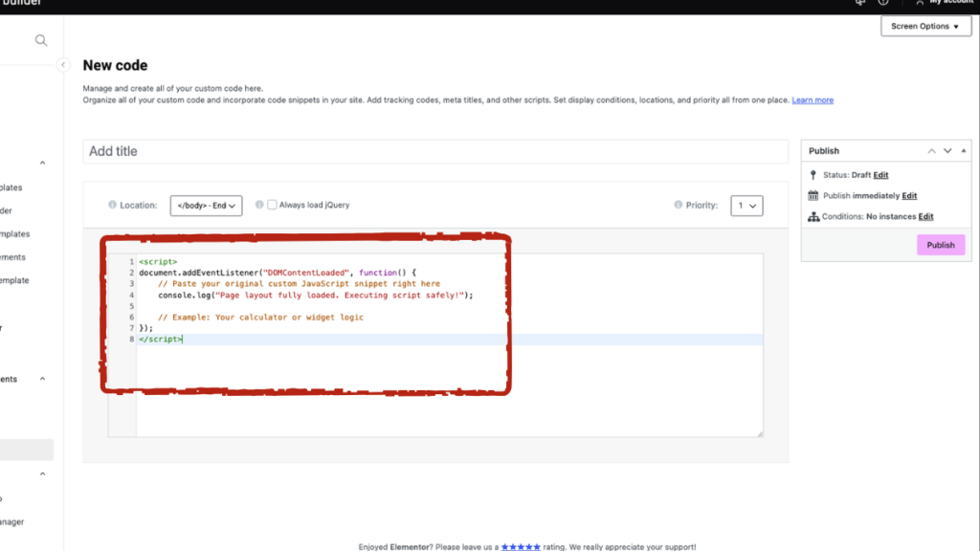Open Screen Options dropdown

(925, 26)
